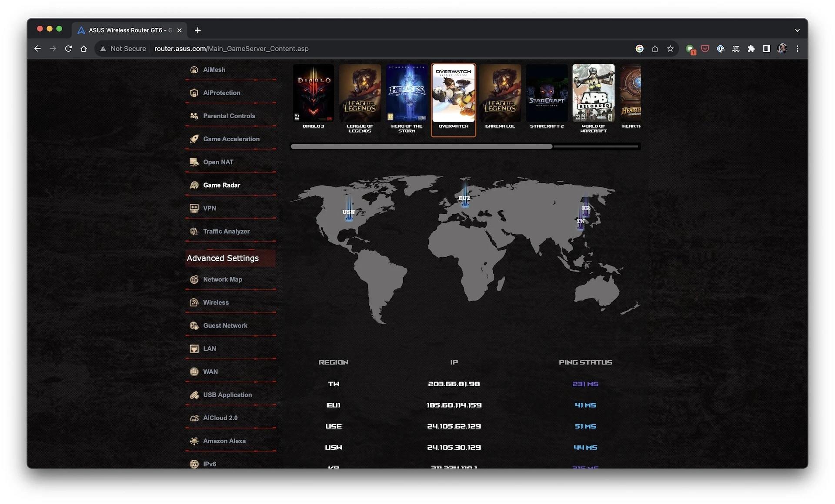Click the PING STATUS column header
The image size is (835, 504).
[585, 362]
